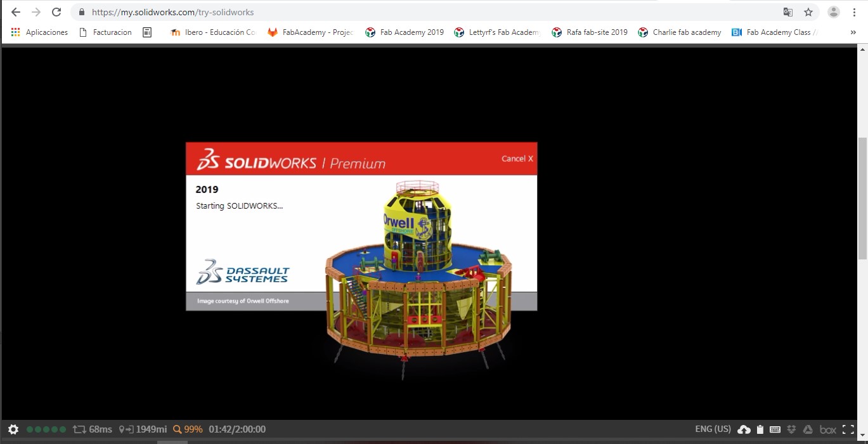Open the Chrome profile avatar
The image size is (868, 444).
(x=834, y=12)
